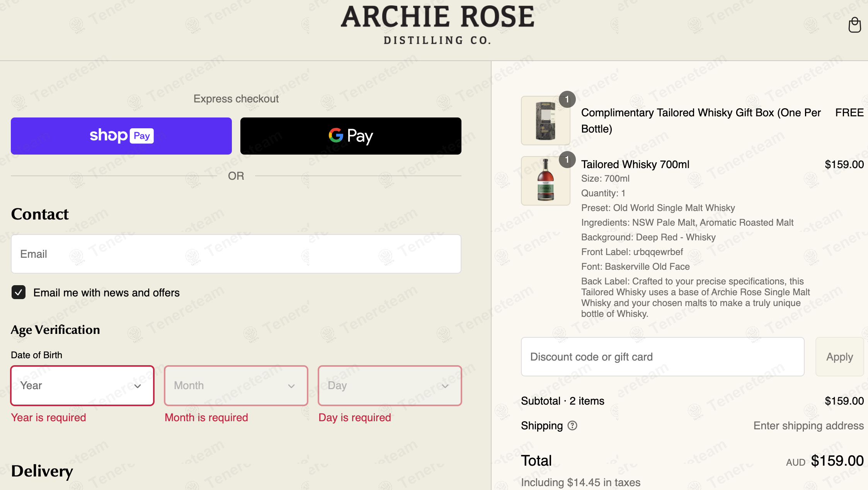Click the Discount code or gift card field
The width and height of the screenshot is (868, 490).
pyautogui.click(x=662, y=357)
